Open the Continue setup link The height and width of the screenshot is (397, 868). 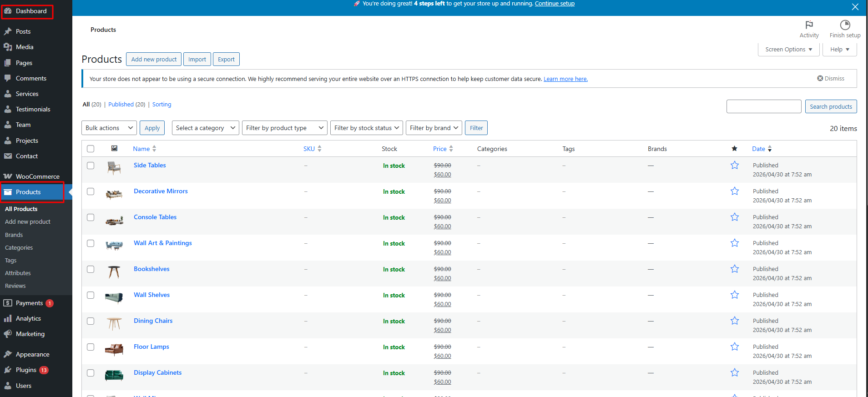click(555, 4)
